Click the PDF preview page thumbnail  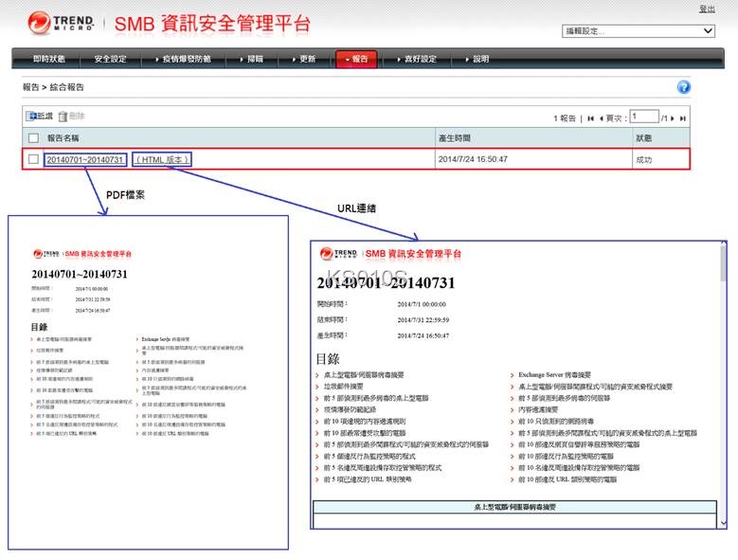pyautogui.click(x=148, y=382)
